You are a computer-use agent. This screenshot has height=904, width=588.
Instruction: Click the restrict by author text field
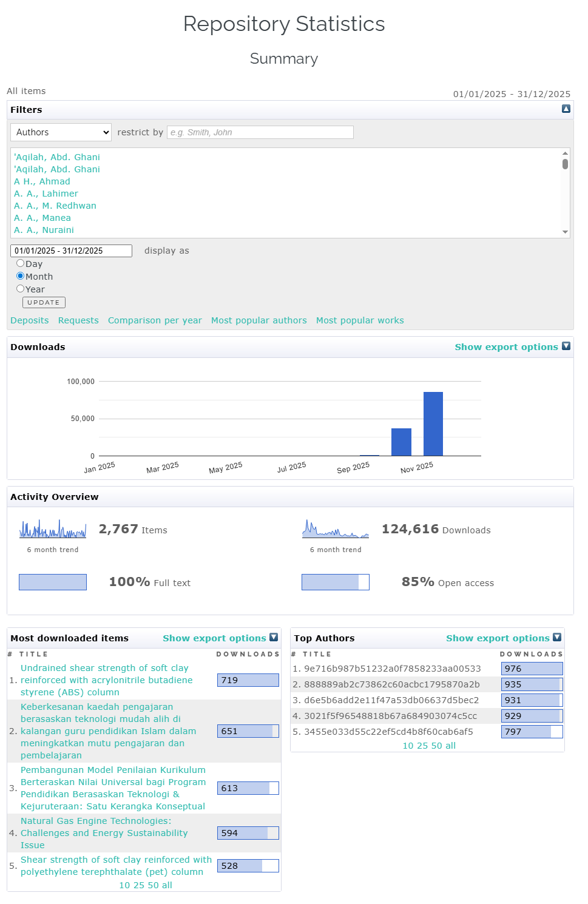pyautogui.click(x=260, y=132)
